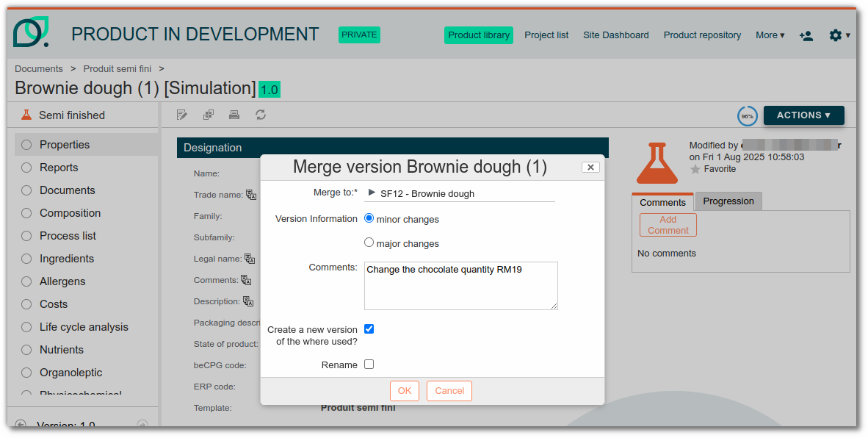Open the ACTIONS dropdown menu

coord(803,115)
